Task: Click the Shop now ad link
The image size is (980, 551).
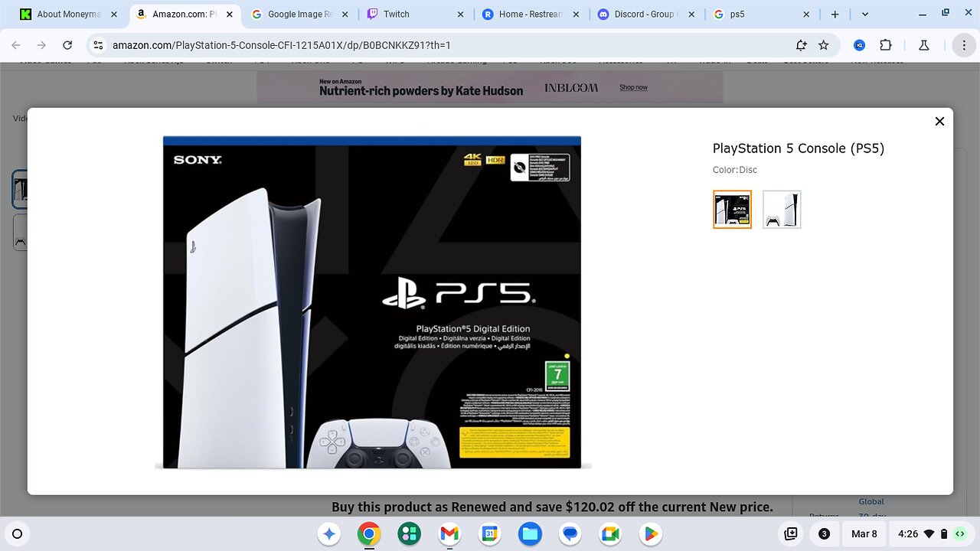Action: (x=633, y=87)
